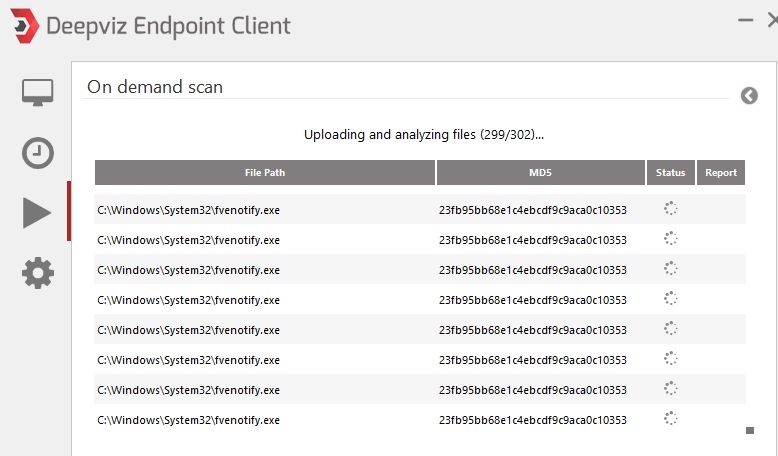The width and height of the screenshot is (778, 456).
Task: Click status spinner in the last row
Action: coord(671,419)
